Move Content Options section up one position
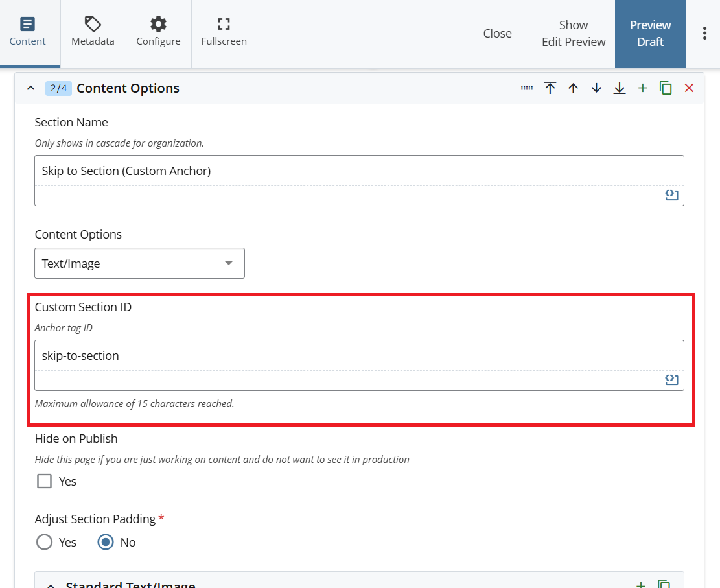 coord(573,88)
